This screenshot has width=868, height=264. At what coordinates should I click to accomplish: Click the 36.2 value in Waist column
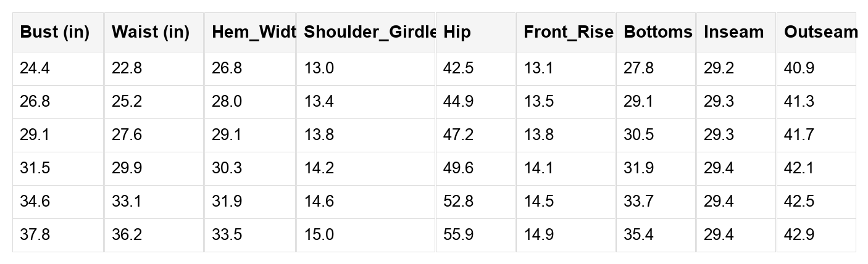pos(127,235)
